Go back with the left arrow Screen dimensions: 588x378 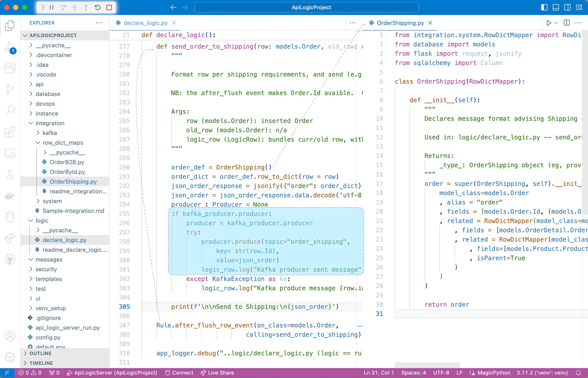(173, 7)
